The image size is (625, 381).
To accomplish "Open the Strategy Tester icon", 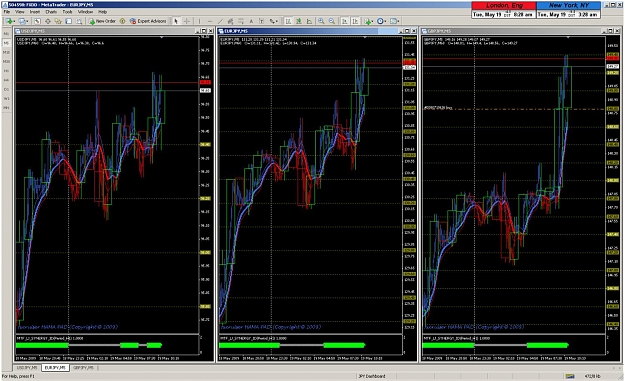I will tap(79, 21).
